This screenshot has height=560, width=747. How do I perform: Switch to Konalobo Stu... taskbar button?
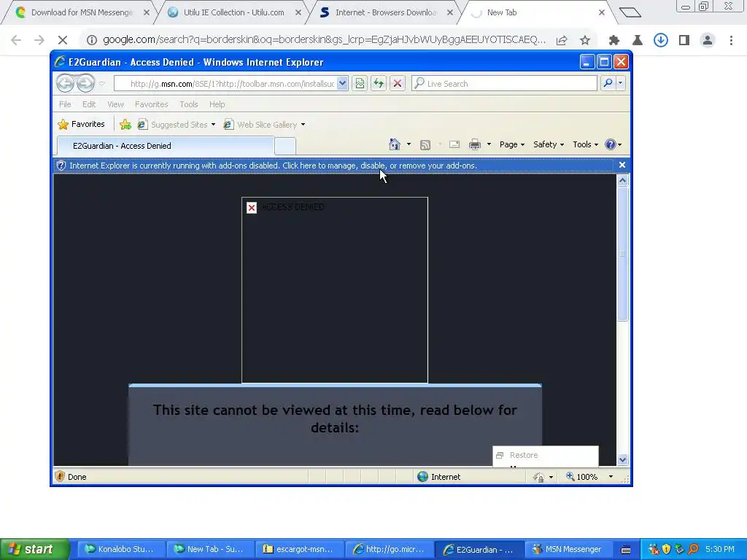[x=122, y=549]
